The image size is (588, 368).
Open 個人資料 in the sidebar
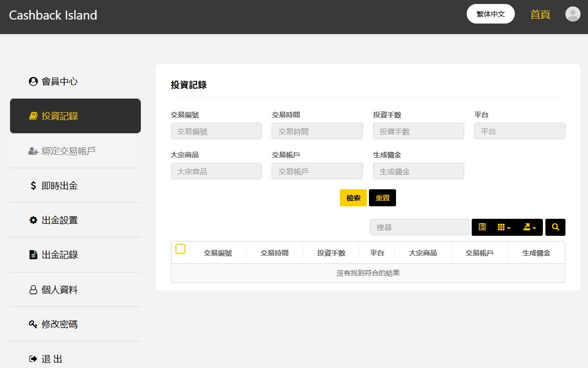pyautogui.click(x=75, y=289)
